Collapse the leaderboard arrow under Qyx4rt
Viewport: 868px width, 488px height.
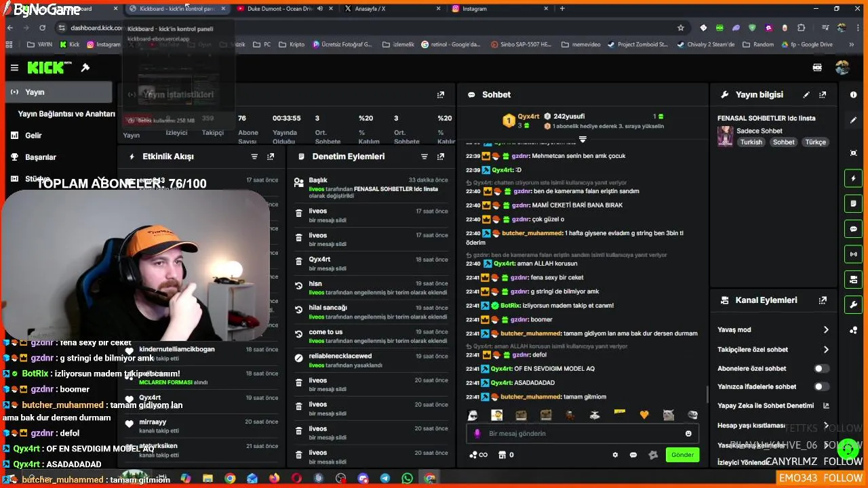(583, 139)
